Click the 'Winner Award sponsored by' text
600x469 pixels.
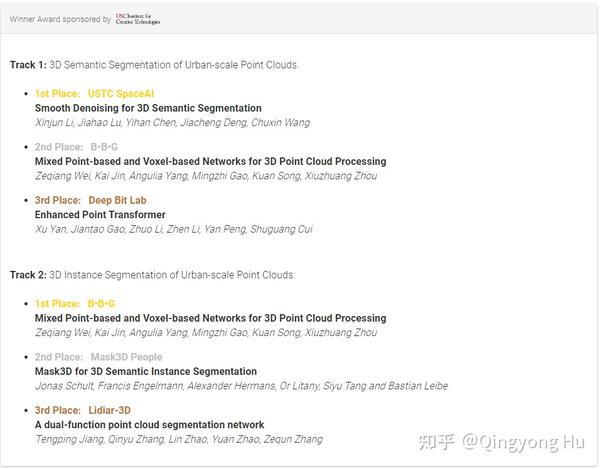pos(60,19)
